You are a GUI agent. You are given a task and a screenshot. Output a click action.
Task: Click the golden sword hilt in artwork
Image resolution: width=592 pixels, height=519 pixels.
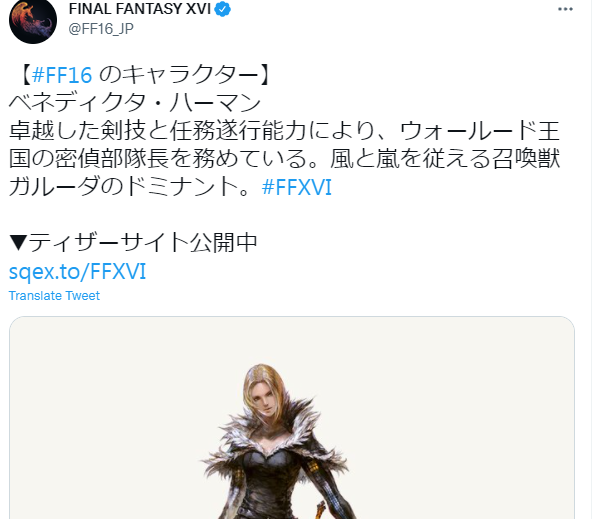pos(320,508)
